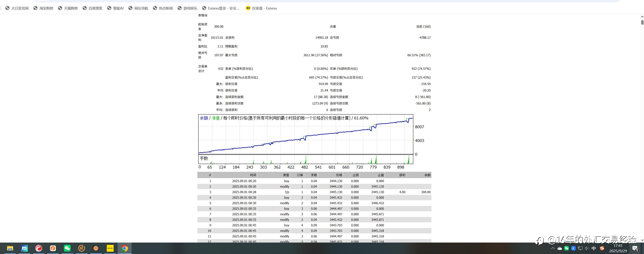This screenshot has height=254, width=644.
Task: Launch WeChat from the taskbar
Action: 67,248
